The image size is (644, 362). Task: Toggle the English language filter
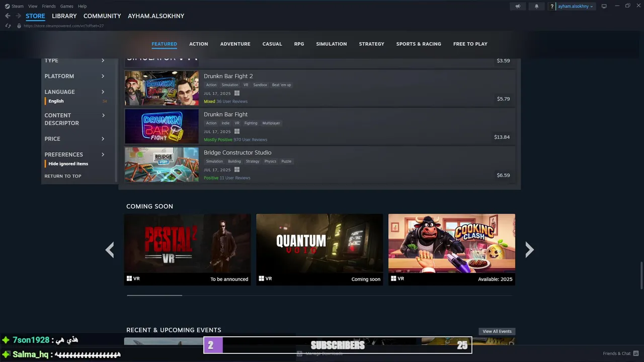click(56, 101)
